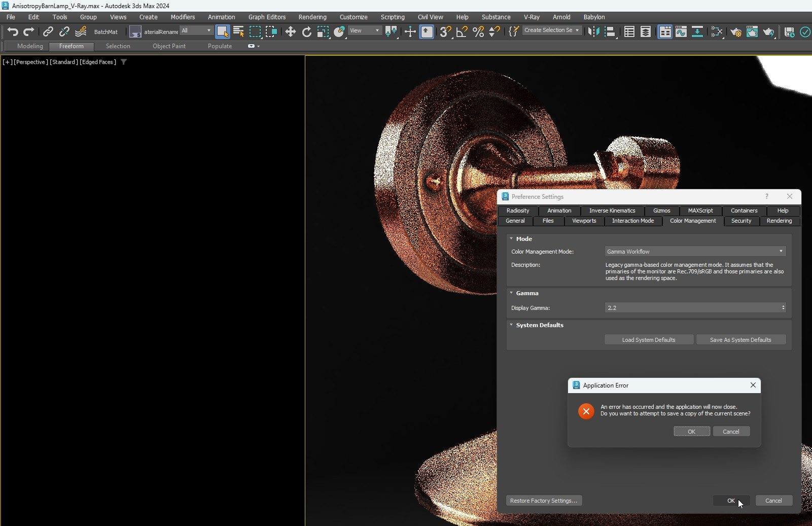Toggle the Layer Explorer icon

coord(645,31)
